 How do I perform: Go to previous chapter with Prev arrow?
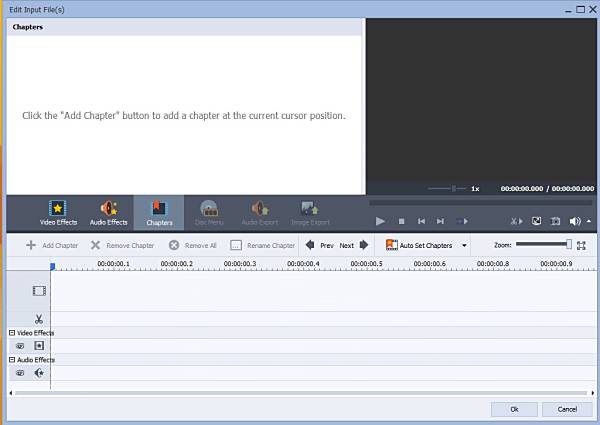(320, 245)
